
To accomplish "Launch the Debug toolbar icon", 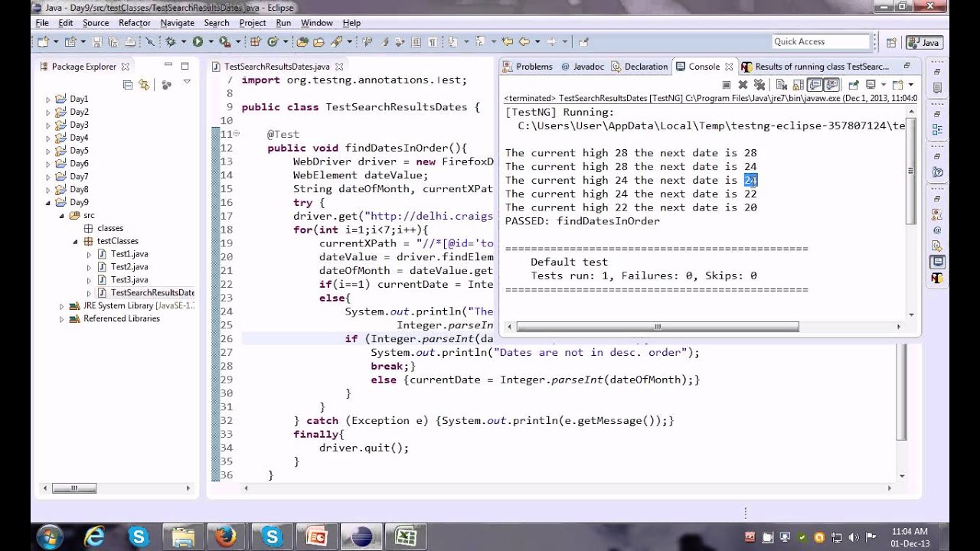I will pos(171,42).
